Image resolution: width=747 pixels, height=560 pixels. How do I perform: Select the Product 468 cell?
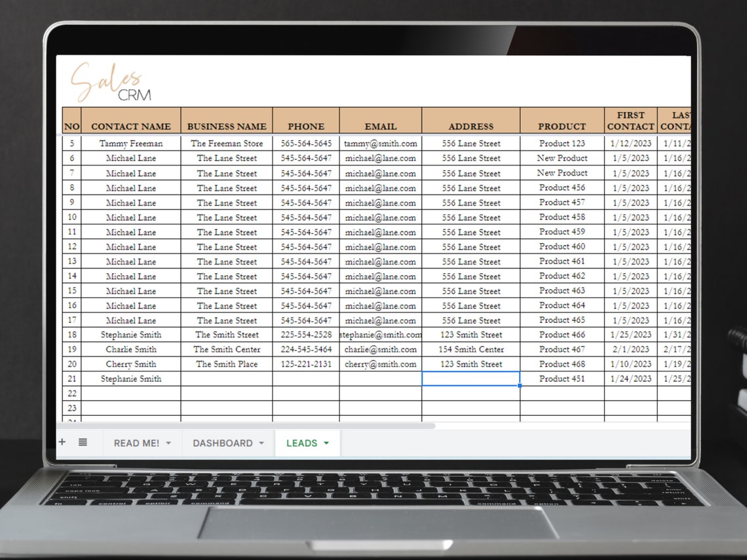coord(562,364)
